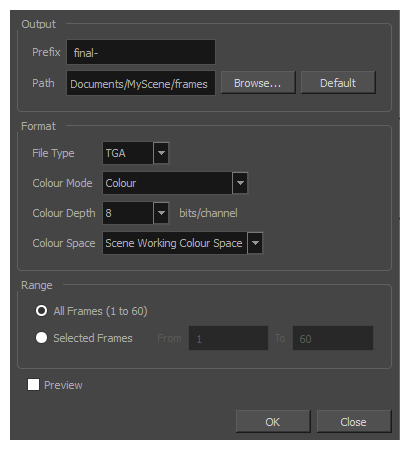Open the Colour Depth dropdown arrow
The image size is (410, 450).
pyautogui.click(x=161, y=213)
